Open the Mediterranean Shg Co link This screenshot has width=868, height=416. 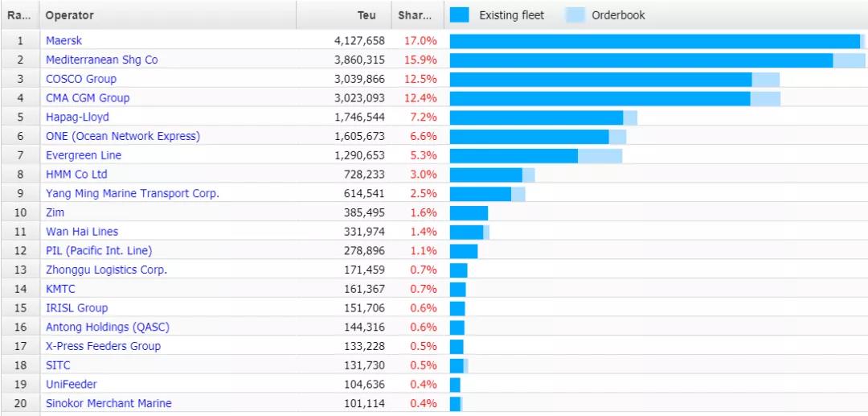click(102, 60)
